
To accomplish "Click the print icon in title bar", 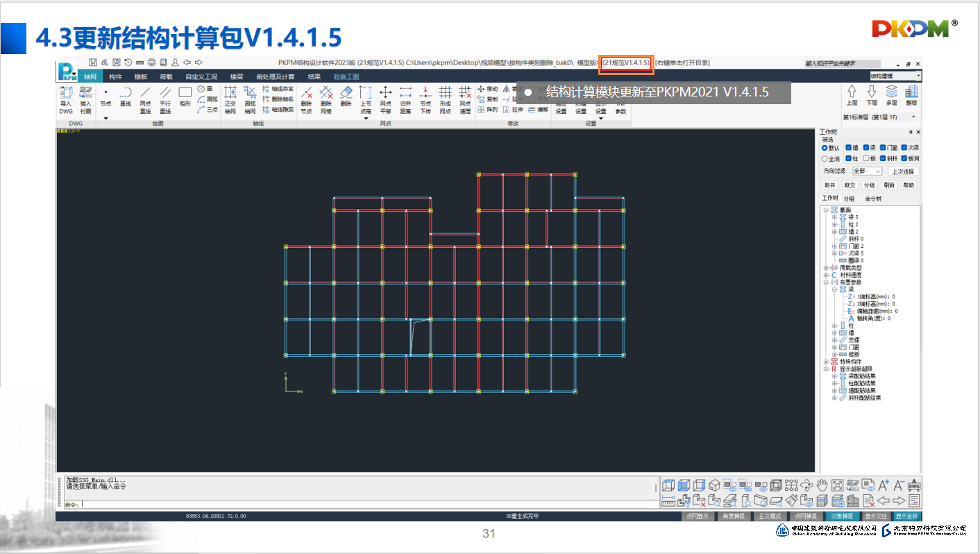I will point(151,62).
